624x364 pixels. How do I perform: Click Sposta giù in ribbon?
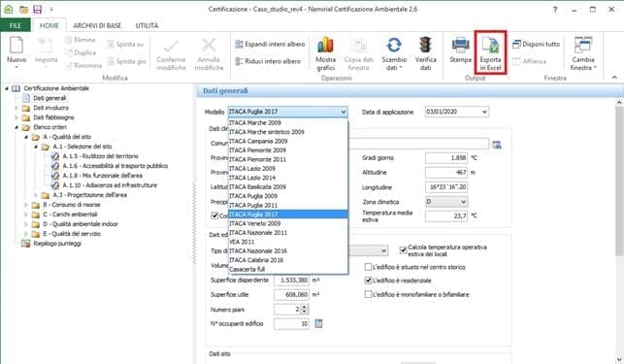[126, 61]
